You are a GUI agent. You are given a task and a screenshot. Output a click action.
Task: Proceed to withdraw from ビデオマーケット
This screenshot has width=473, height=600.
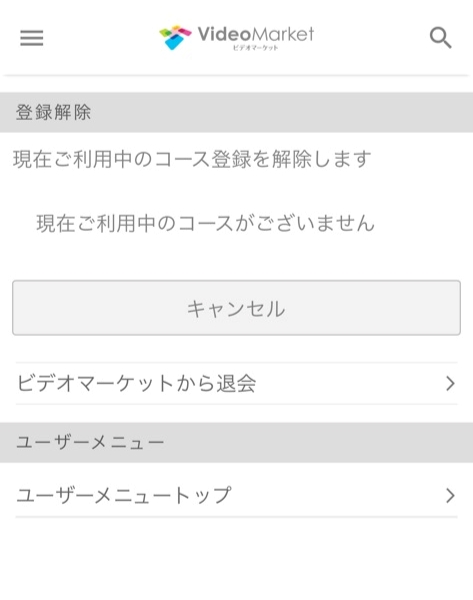[236, 383]
